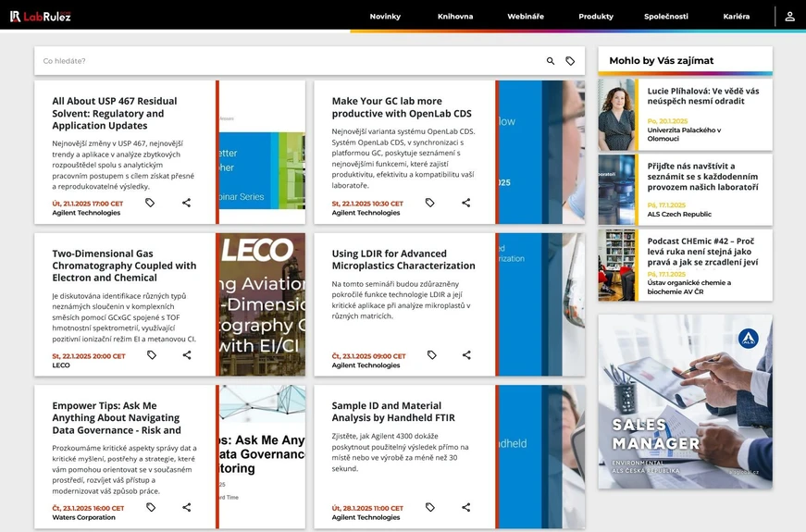Click Agilent Technologies under USP 467 card
The height and width of the screenshot is (532, 806).
86,213
